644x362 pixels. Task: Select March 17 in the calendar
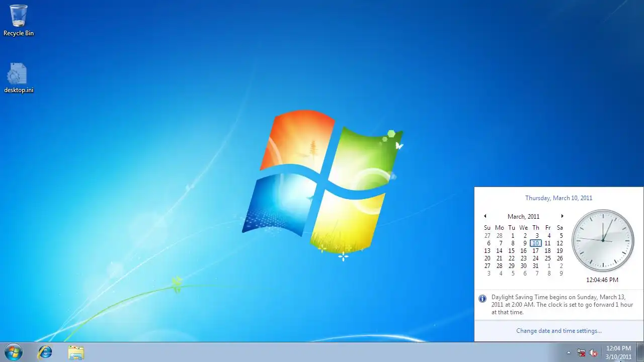535,251
